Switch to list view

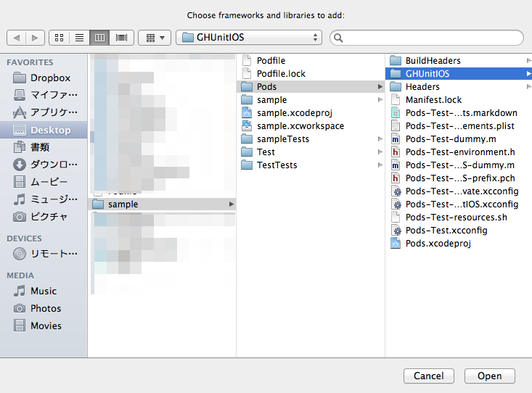coord(79,38)
